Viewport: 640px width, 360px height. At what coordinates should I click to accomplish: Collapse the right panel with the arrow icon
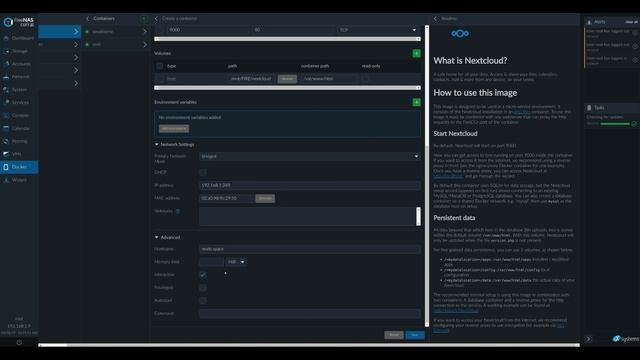[588, 339]
